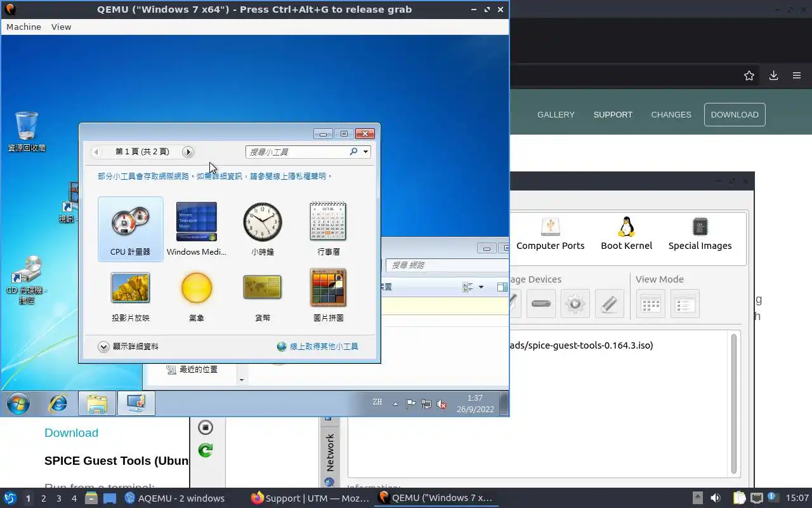Open GALLERY tab on UTM site
Viewport: 812px width, 508px height.
click(556, 114)
